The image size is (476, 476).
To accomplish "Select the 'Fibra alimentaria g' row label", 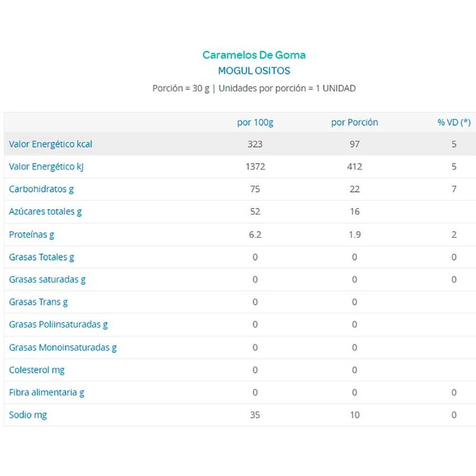I will pos(46,393).
